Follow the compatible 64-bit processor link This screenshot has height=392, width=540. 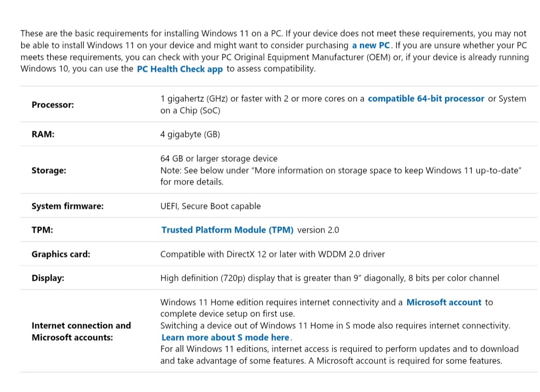(x=426, y=98)
